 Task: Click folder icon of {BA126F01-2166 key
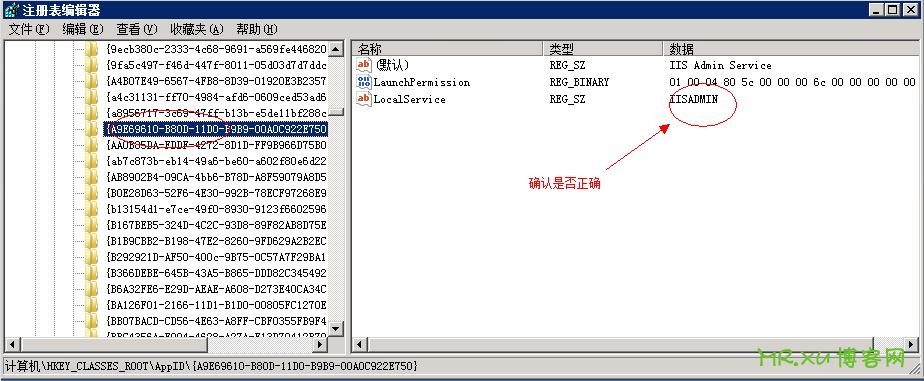(x=91, y=304)
